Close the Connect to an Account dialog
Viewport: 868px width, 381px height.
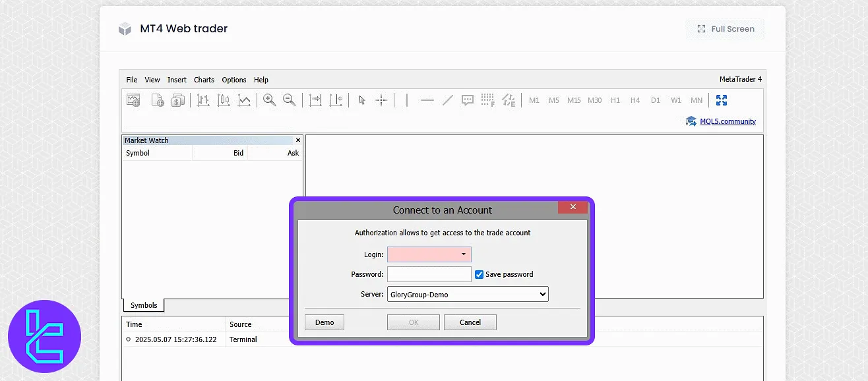tap(573, 207)
